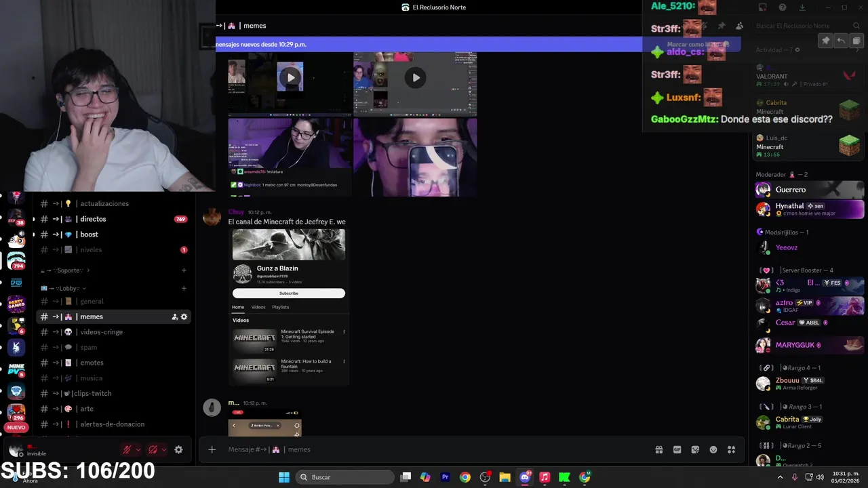Open the boost channel
Image resolution: width=868 pixels, height=488 pixels.
coord(113,235)
